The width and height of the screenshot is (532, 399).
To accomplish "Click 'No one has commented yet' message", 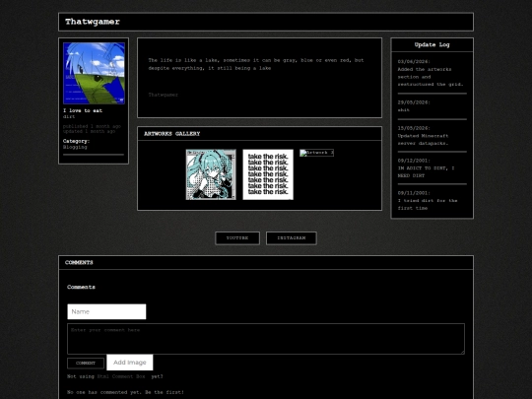I will (x=125, y=392).
